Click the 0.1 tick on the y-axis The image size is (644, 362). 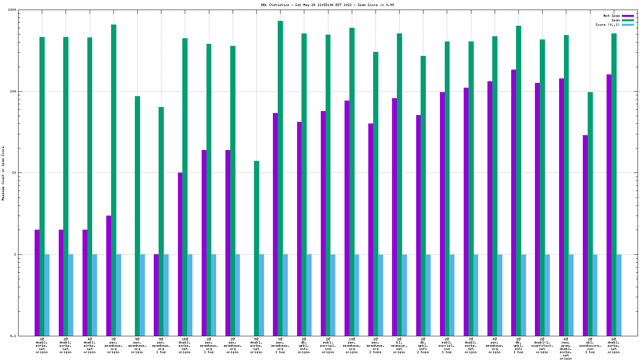coord(13,336)
